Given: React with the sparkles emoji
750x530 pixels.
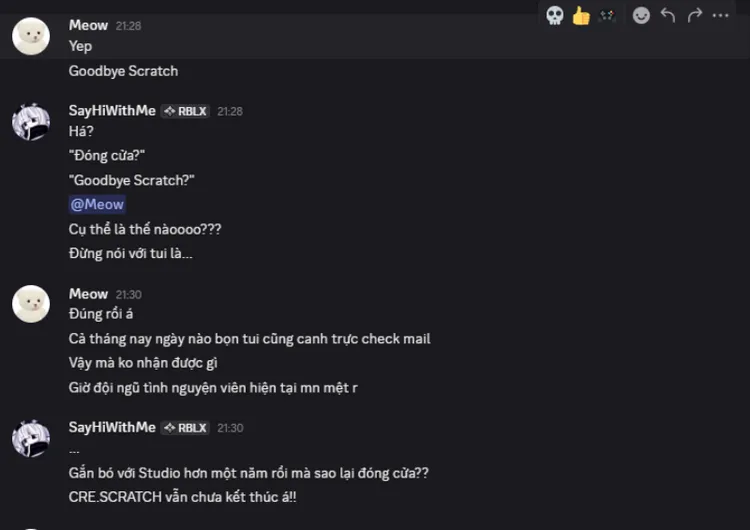Looking at the screenshot, I should tap(607, 15).
